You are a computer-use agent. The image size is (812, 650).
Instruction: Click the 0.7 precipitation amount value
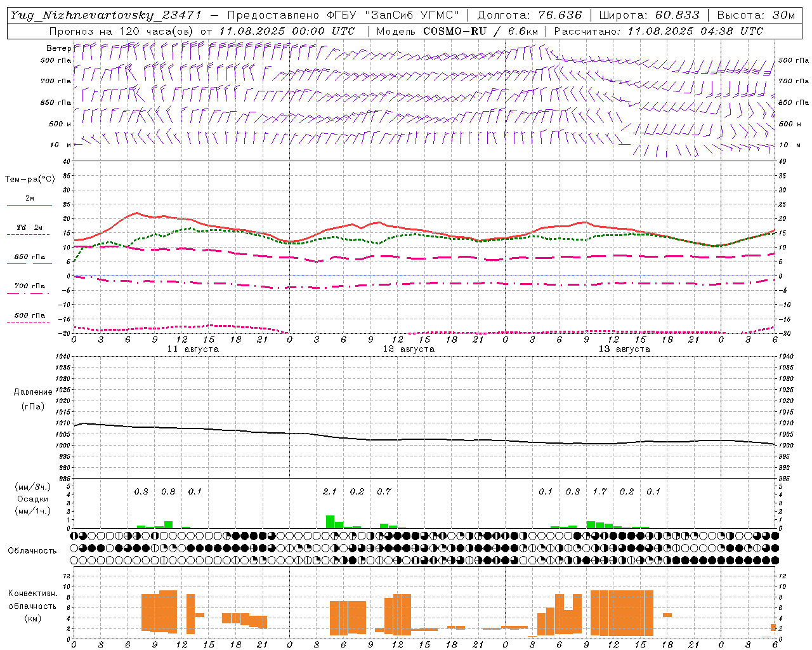click(x=384, y=491)
